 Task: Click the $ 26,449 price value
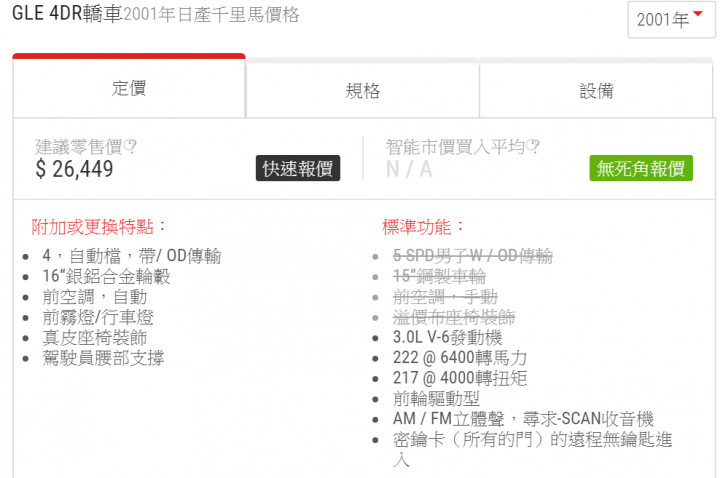[74, 169]
